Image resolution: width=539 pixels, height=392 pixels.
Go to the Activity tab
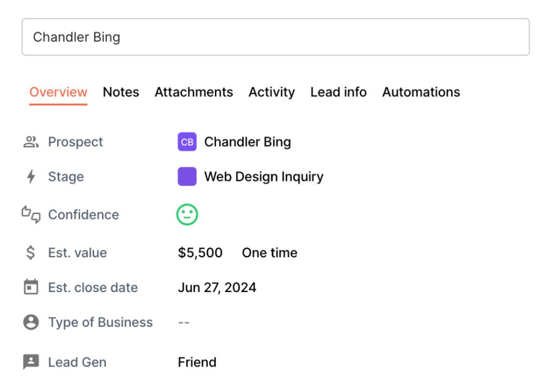(x=272, y=92)
